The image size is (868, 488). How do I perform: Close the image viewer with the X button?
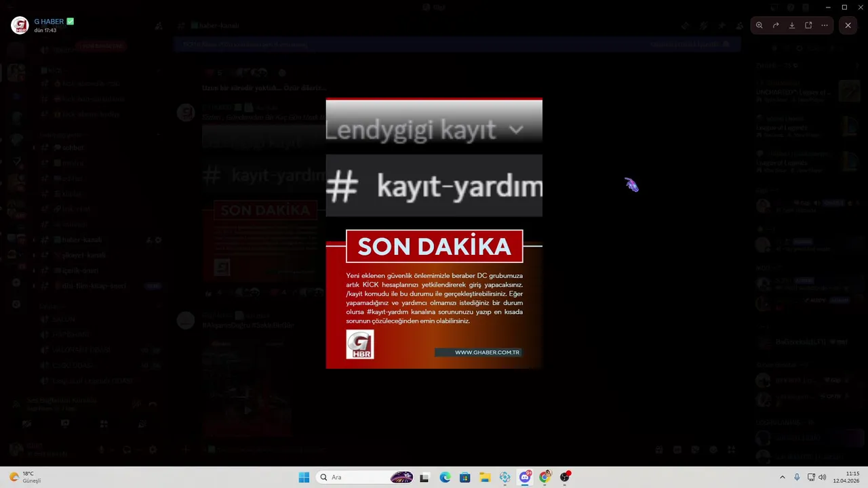(848, 25)
